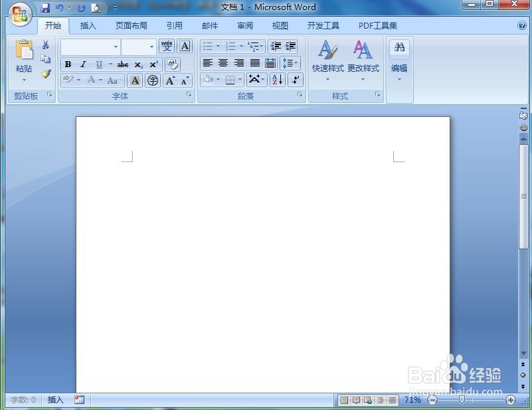Viewport: 532px width, 410px height.
Task: Activate the Format Painter brush
Action: [45, 73]
